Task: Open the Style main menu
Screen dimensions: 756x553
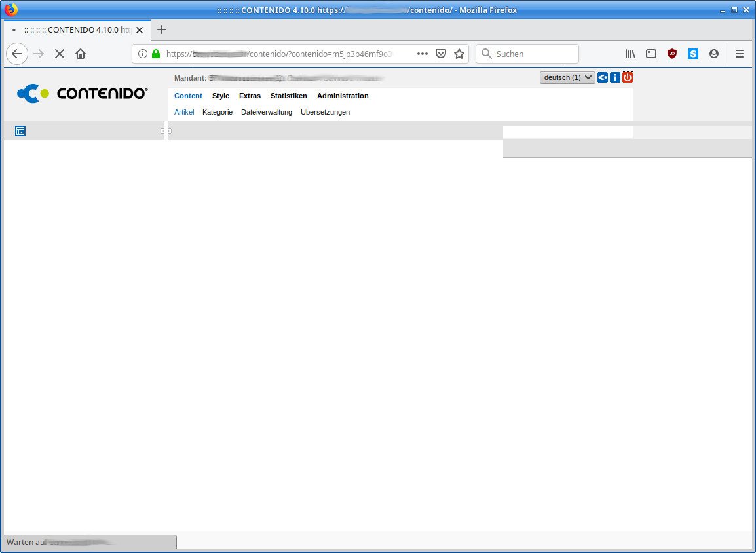Action: 221,96
